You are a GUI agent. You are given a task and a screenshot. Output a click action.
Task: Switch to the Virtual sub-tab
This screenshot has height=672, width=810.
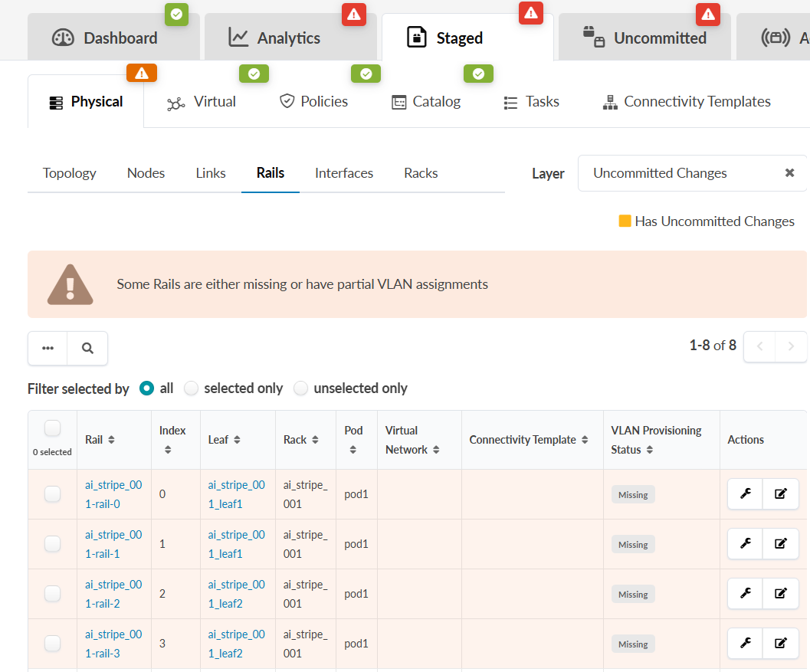tap(202, 102)
